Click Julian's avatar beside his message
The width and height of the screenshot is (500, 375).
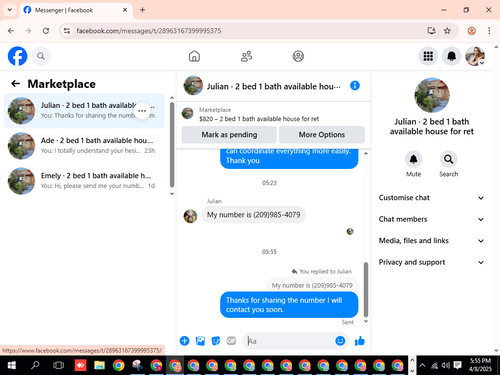190,216
